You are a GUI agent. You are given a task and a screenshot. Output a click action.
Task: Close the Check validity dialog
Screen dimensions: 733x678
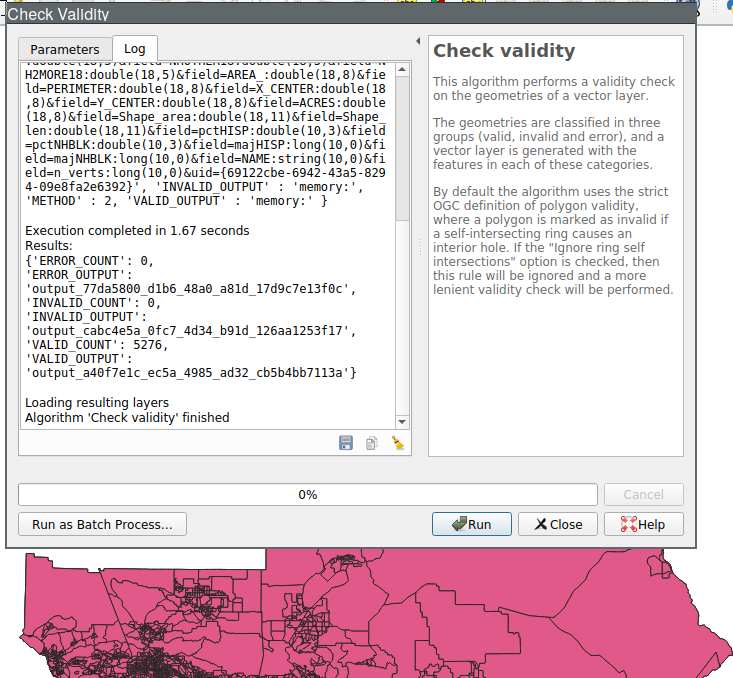pos(557,524)
